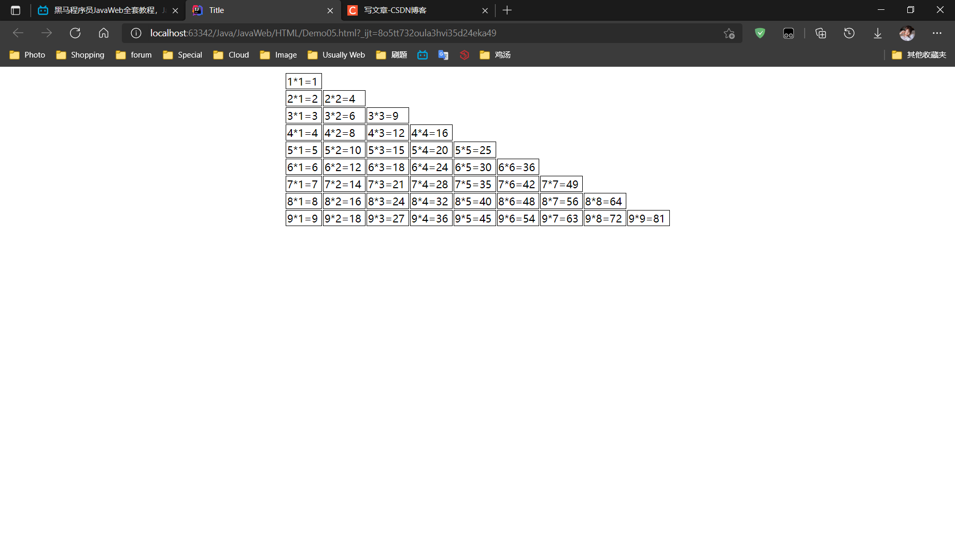Viewport: 955px width, 560px height.
Task: Open the Google Translate bookmark icon
Action: (443, 55)
